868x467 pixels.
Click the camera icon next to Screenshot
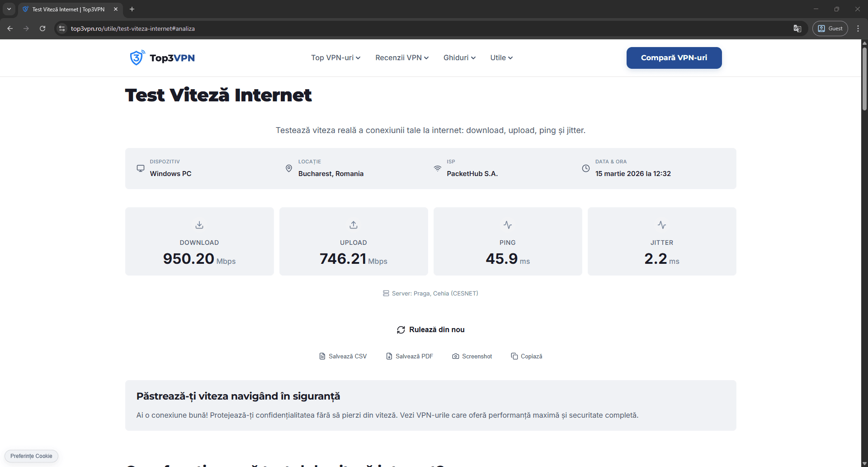[456, 356]
